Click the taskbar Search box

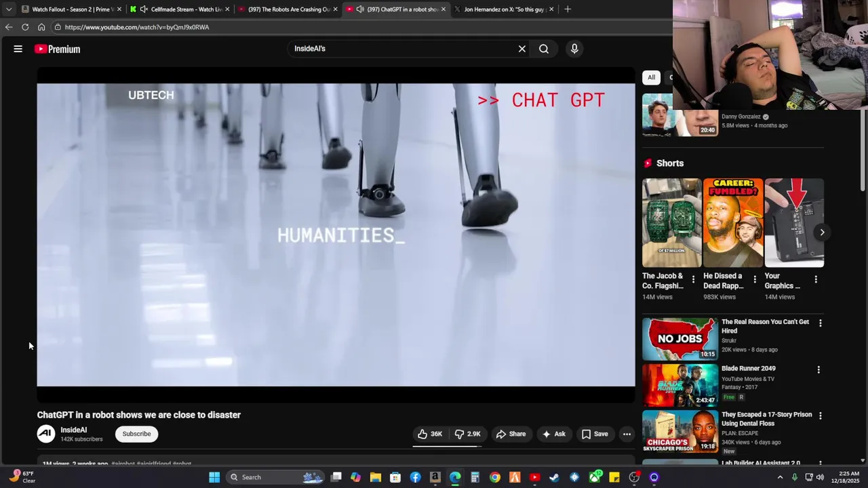(x=275, y=477)
